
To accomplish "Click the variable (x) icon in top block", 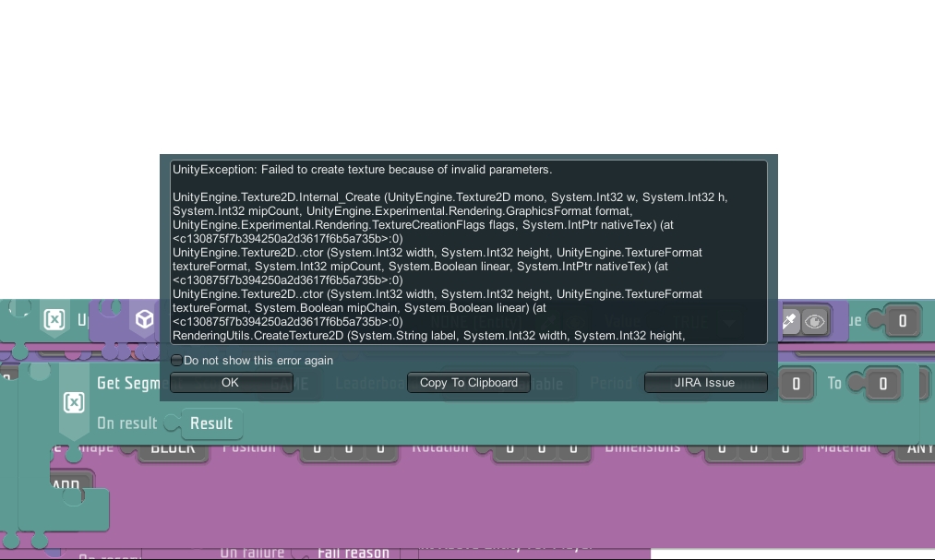I will pyautogui.click(x=55, y=320).
